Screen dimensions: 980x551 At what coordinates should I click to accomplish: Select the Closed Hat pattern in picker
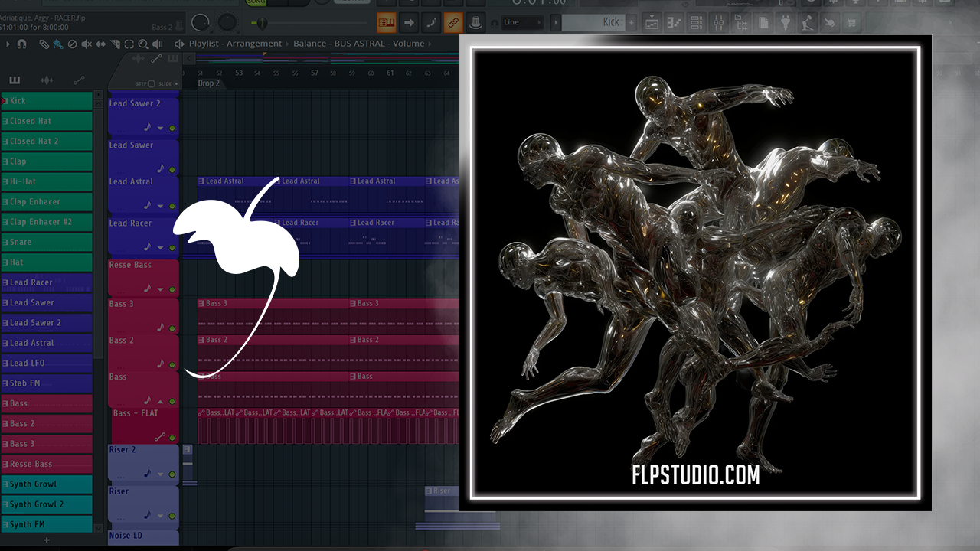pyautogui.click(x=47, y=121)
